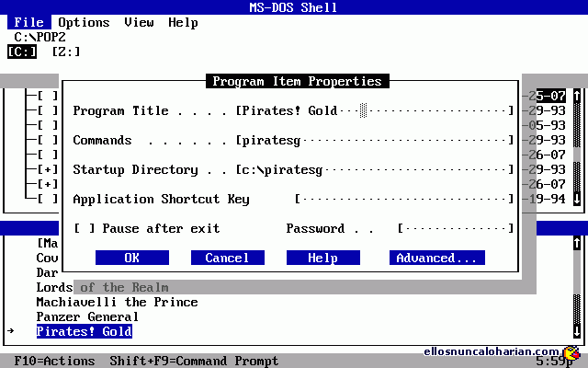Select Lords of the Realm program

pos(102,287)
